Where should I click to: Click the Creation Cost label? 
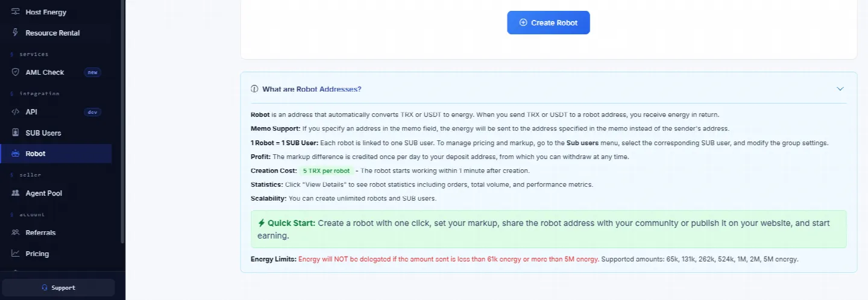click(x=274, y=170)
